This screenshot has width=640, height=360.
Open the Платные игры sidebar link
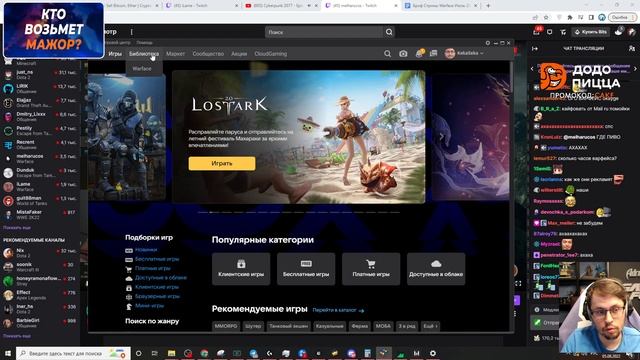tap(152, 268)
